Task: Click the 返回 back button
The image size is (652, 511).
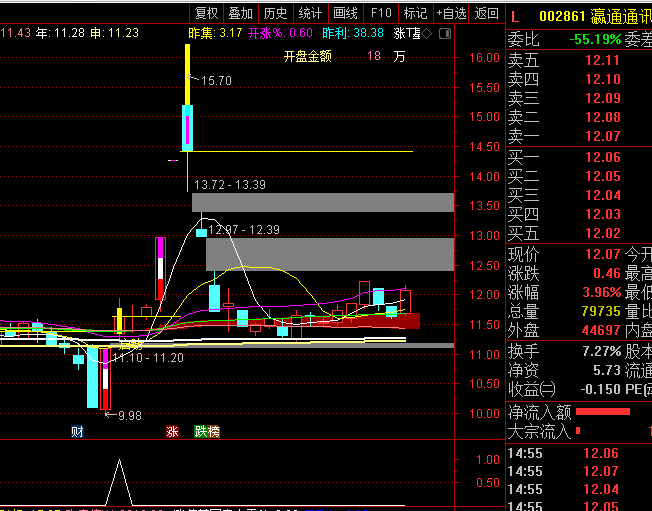Action: 486,13
